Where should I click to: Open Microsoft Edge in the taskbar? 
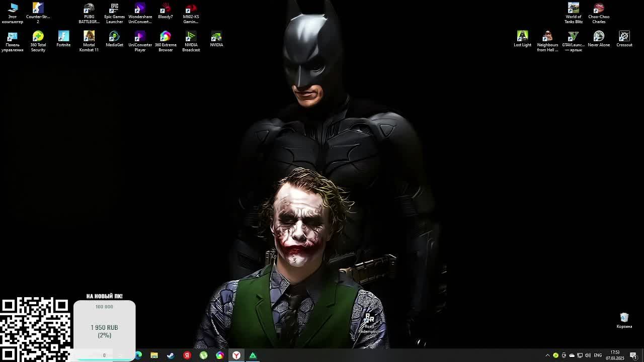click(138, 355)
